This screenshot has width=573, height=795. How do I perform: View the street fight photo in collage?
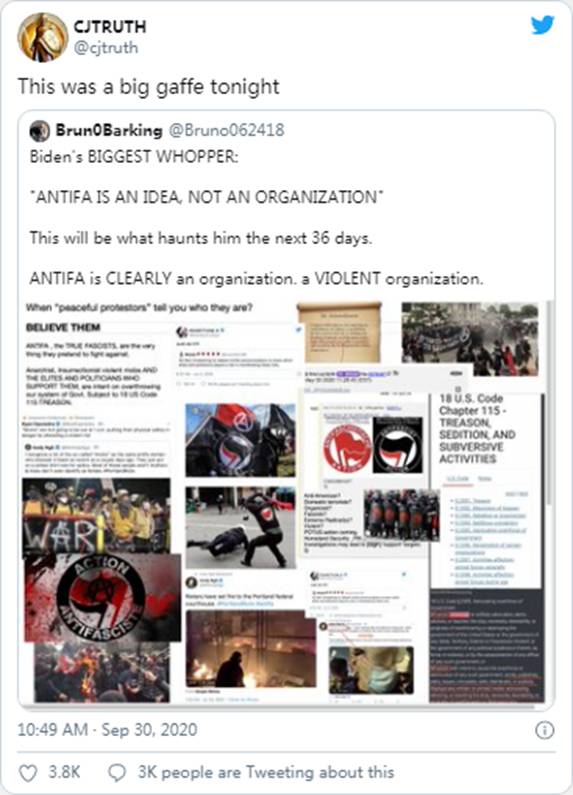pyautogui.click(x=241, y=527)
